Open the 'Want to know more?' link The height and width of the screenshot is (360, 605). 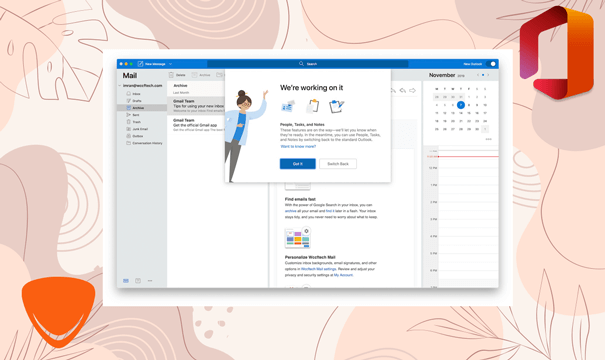pos(298,147)
